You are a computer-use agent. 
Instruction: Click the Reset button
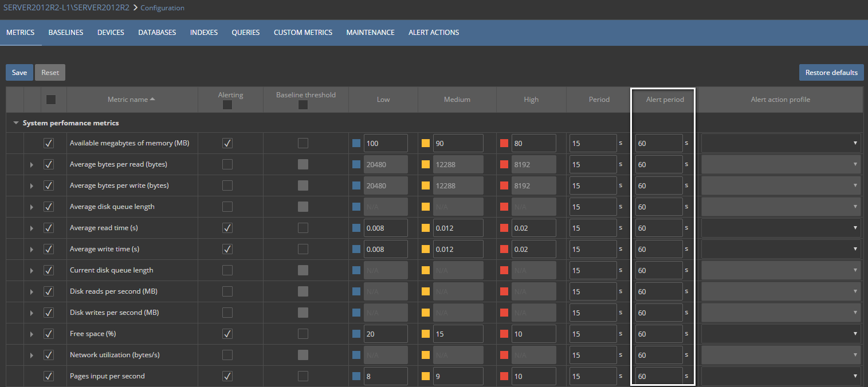click(x=50, y=73)
